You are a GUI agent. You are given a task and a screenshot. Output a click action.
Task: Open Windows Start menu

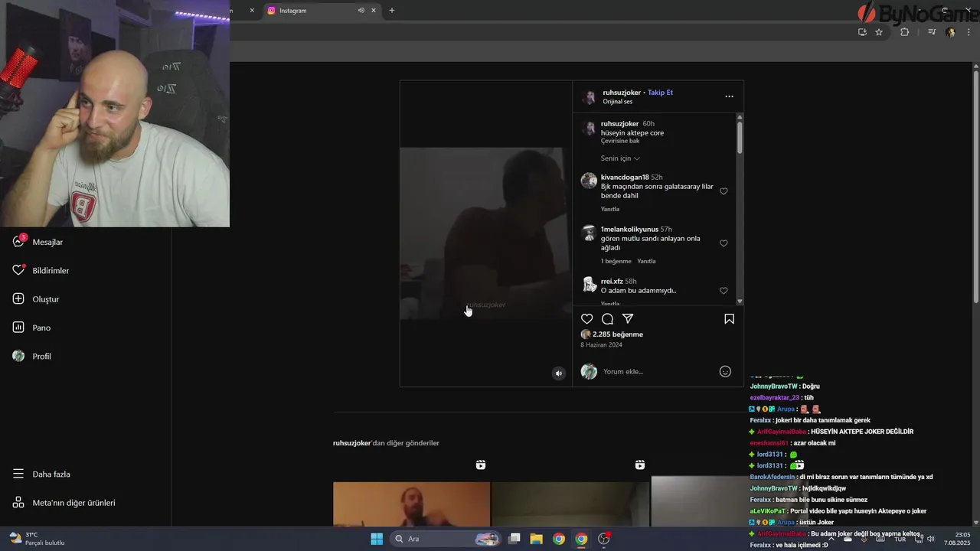click(x=377, y=539)
